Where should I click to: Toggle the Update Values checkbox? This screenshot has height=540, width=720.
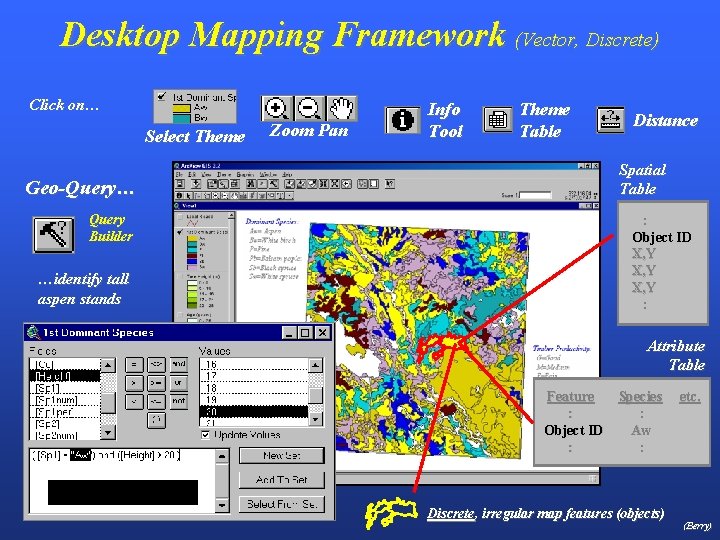click(x=205, y=435)
